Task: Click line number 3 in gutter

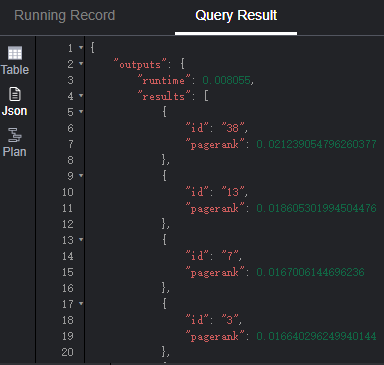Action: [70, 80]
